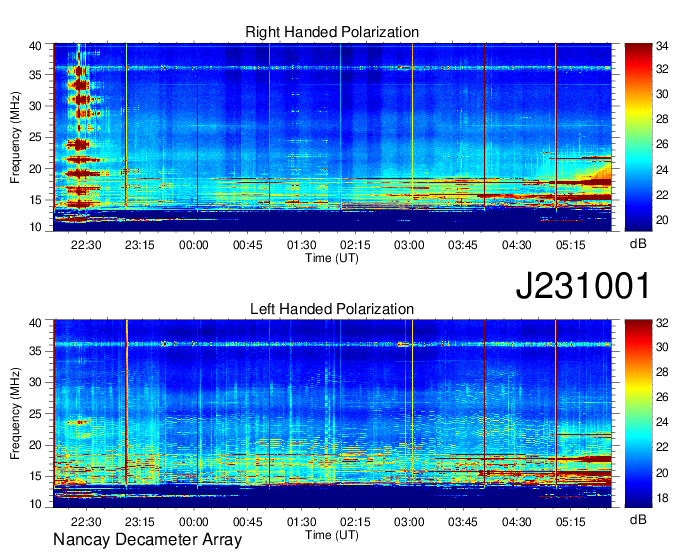The width and height of the screenshot is (680, 552).
Task: Click the 10 MHz tick on Right Handed plot
Action: 35,227
